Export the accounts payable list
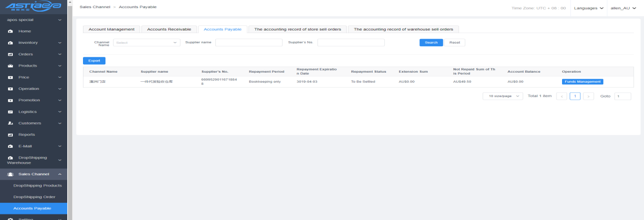 pyautogui.click(x=94, y=60)
